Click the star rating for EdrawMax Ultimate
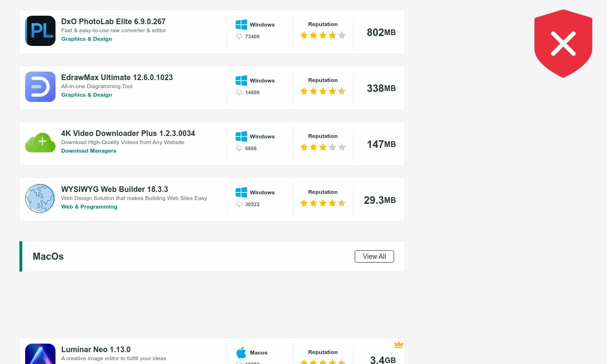 [x=323, y=91]
